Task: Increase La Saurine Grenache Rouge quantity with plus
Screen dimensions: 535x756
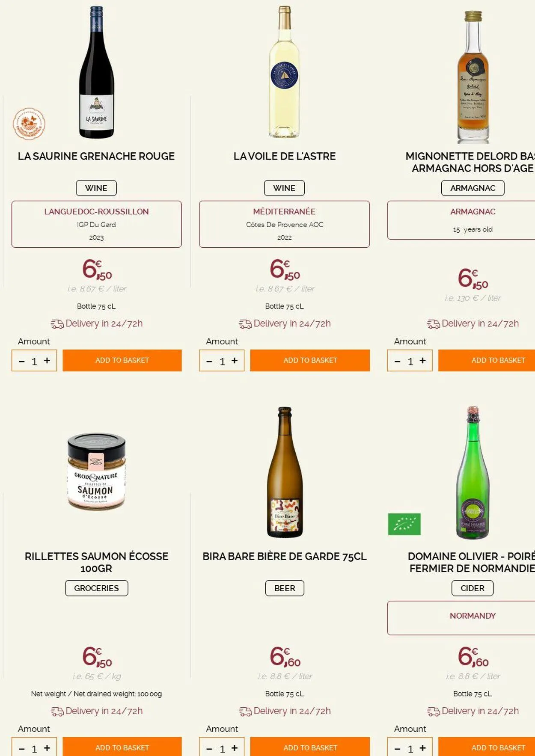Action: [x=47, y=361]
